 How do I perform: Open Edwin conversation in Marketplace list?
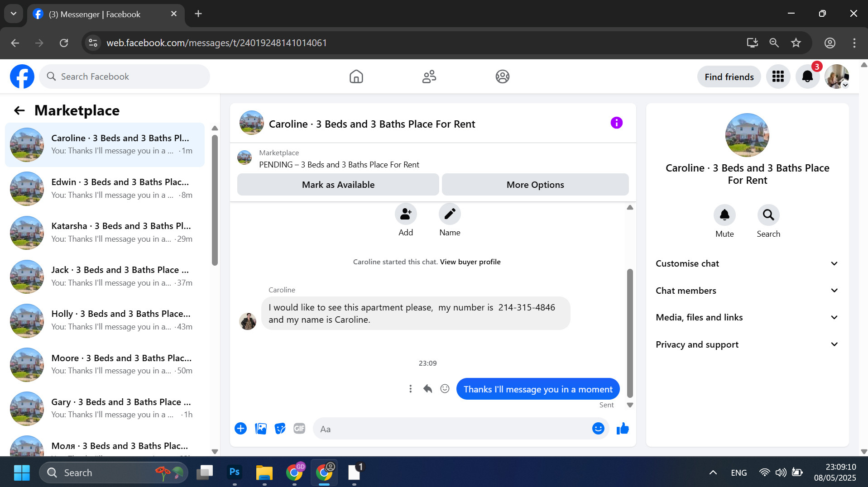click(105, 189)
